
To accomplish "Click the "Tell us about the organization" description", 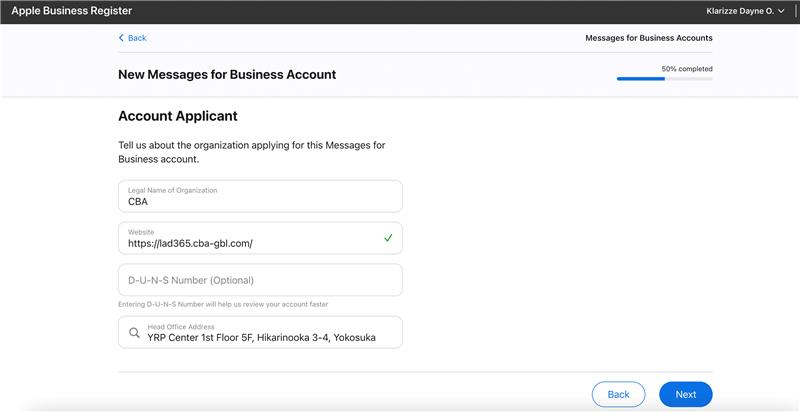I will tap(252, 152).
